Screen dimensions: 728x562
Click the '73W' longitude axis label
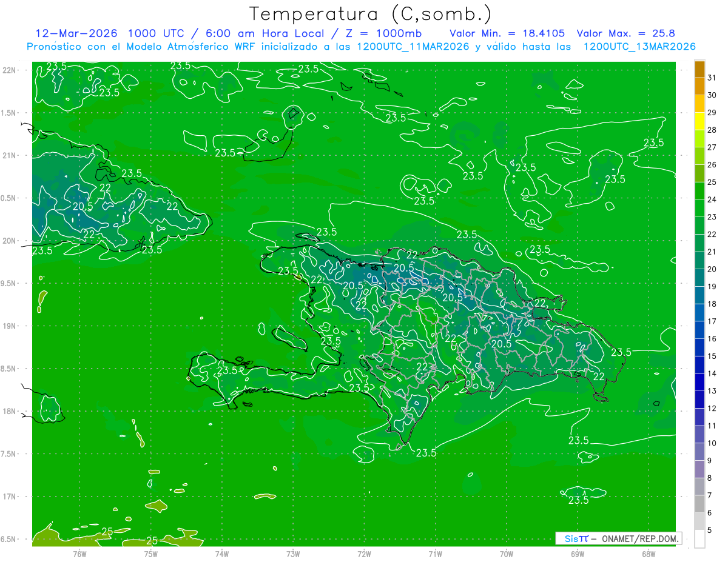293,554
